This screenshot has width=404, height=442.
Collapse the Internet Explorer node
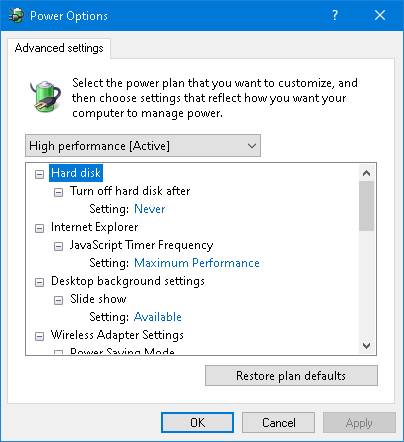click(39, 228)
